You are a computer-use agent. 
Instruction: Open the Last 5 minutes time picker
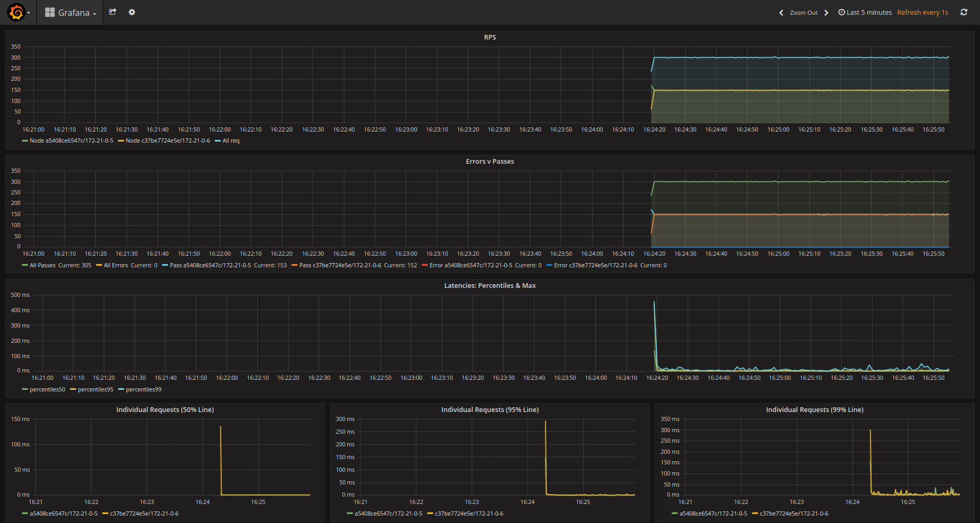point(865,13)
